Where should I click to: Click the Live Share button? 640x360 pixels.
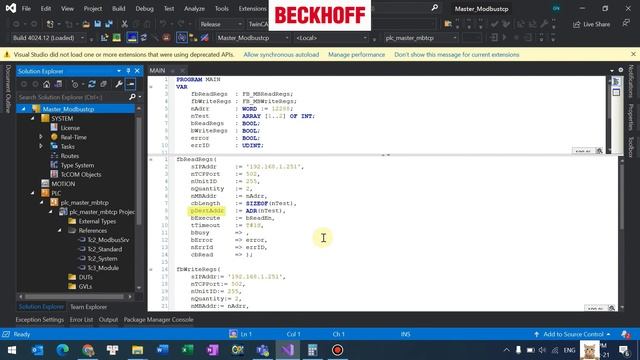pyautogui.click(x=591, y=24)
